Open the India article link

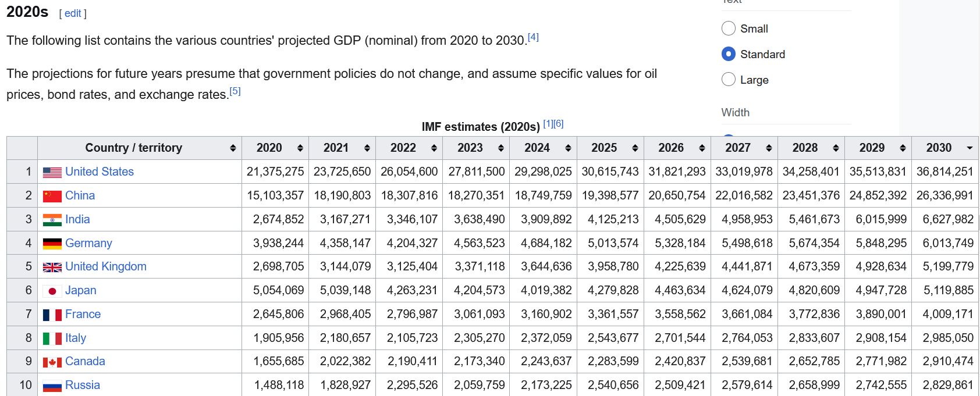pyautogui.click(x=77, y=219)
